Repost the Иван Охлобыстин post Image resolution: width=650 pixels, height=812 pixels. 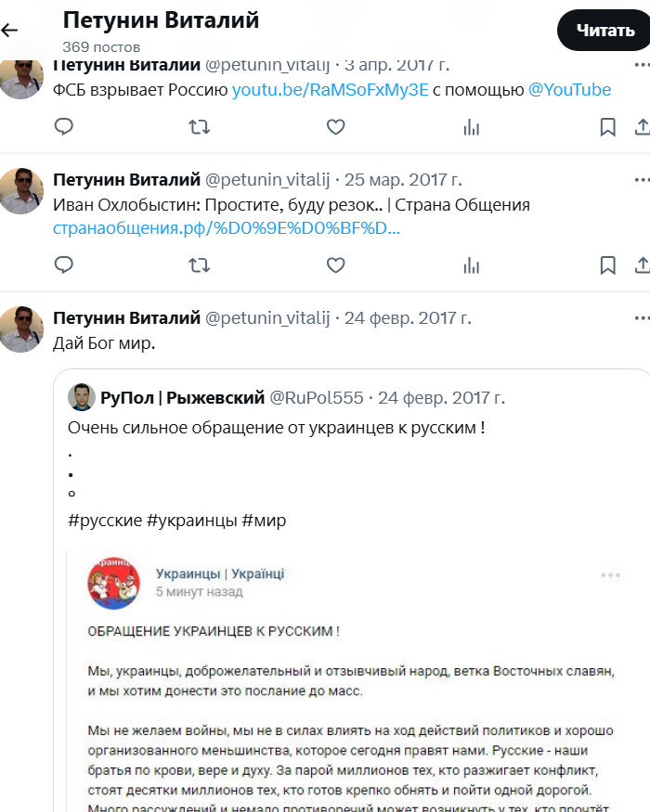tap(199, 265)
